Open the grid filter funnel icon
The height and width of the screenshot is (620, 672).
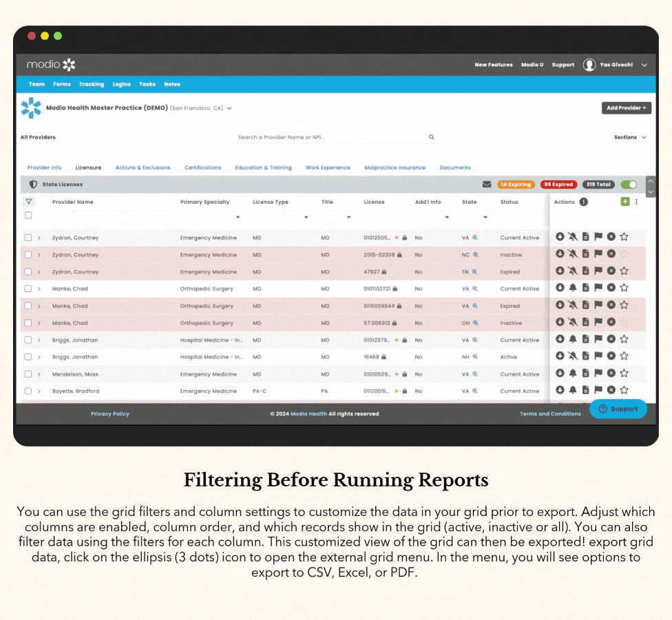(28, 202)
